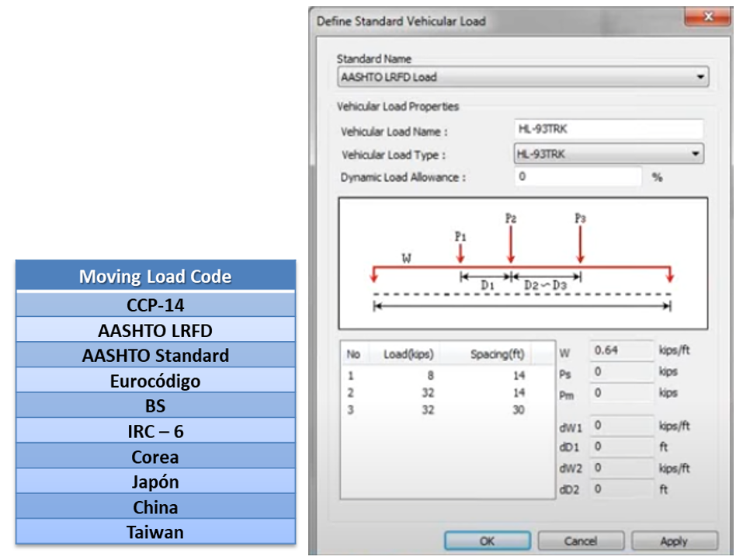Click the No column header
Viewport: 736px width, 560px height.
pos(353,354)
